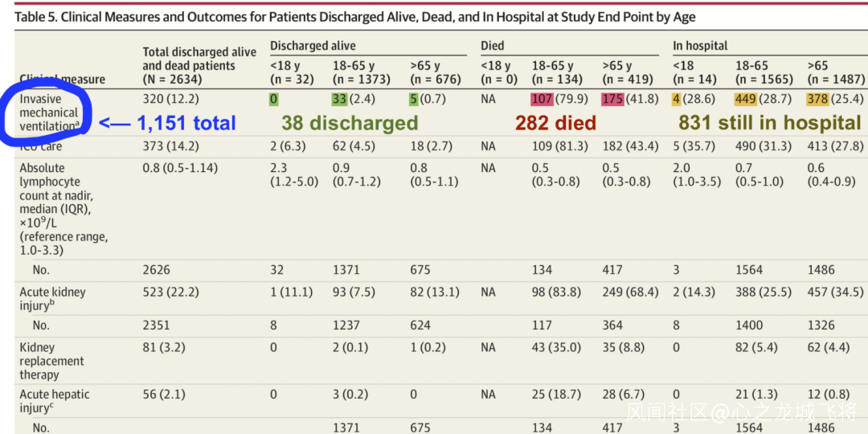The height and width of the screenshot is (434, 868).
Task: Select the 'In hospital' column group header
Action: 700,46
